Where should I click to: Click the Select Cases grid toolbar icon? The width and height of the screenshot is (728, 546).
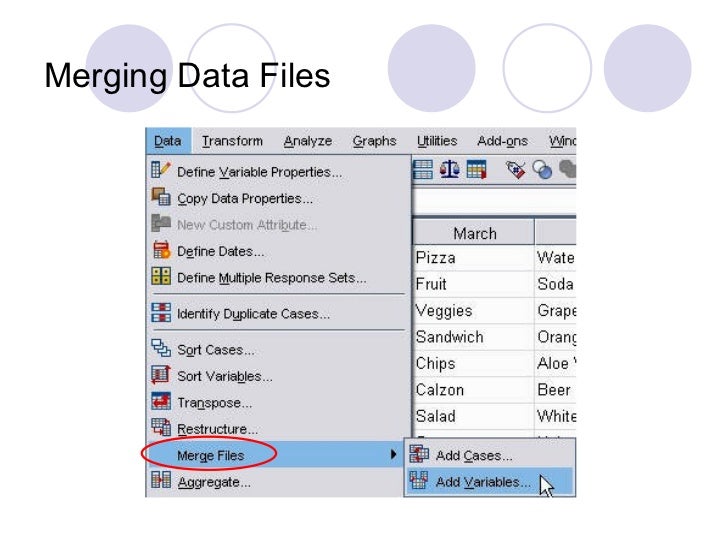tap(476, 169)
